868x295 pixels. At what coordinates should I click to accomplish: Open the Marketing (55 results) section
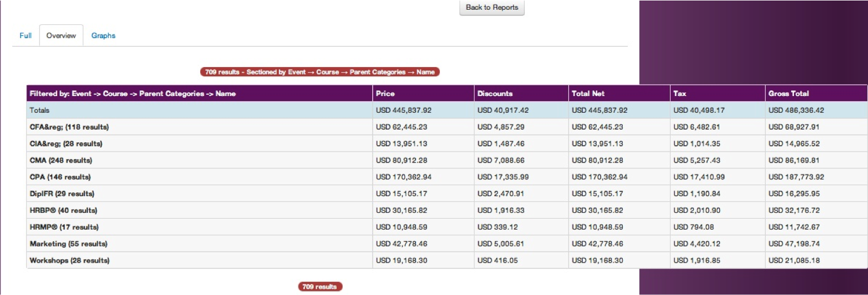pyautogui.click(x=68, y=244)
